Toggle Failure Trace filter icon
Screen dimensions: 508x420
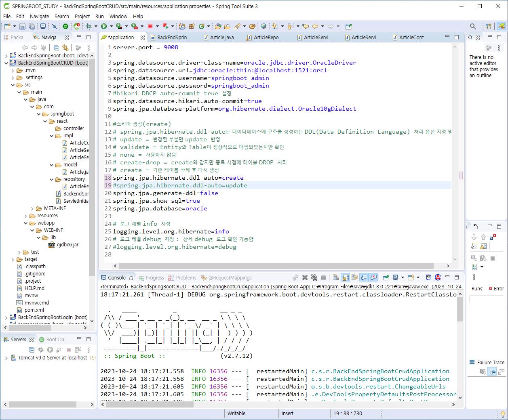click(492, 372)
